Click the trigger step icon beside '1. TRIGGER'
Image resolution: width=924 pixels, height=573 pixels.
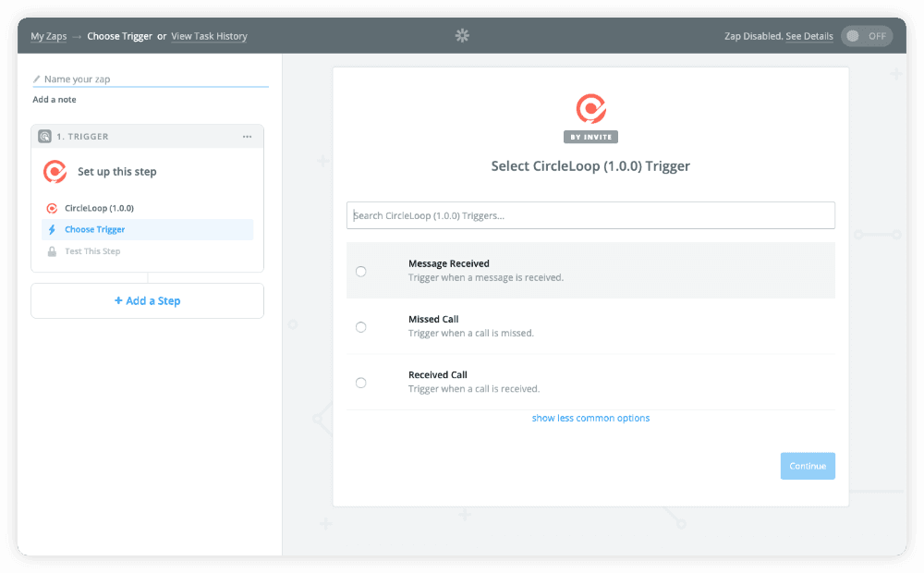coord(44,136)
